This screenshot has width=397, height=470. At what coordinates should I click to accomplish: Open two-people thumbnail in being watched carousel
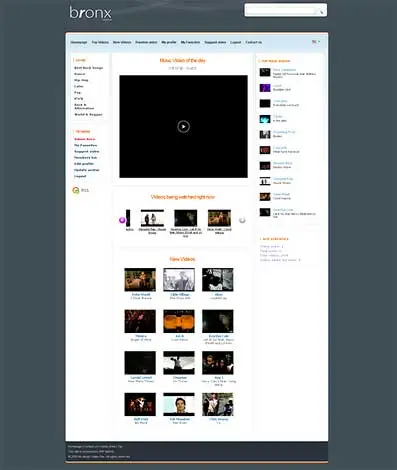tap(152, 218)
